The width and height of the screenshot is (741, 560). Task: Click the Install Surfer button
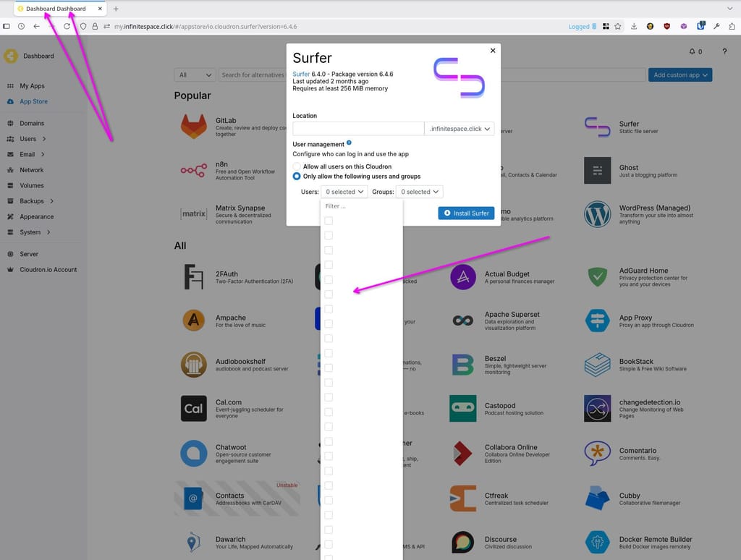466,213
